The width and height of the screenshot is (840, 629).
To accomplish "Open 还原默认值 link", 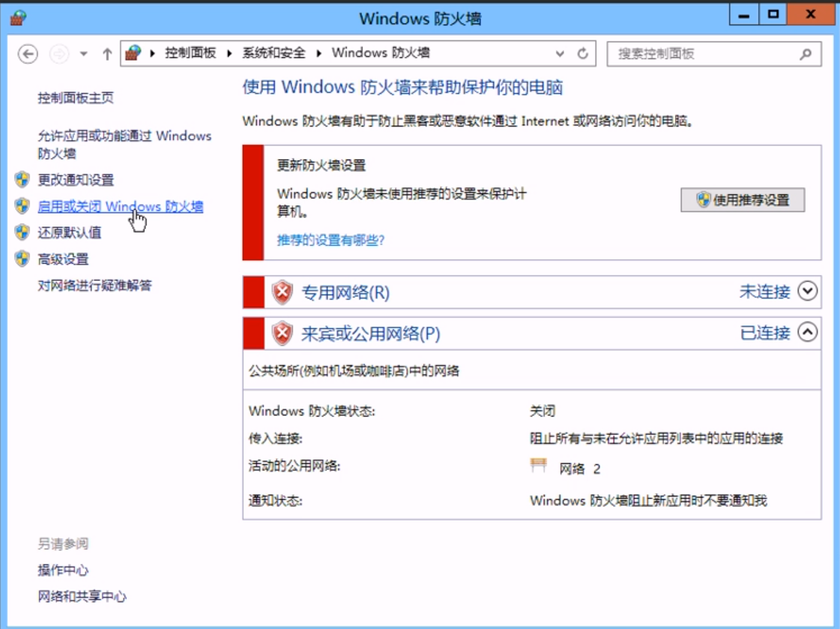I will pyautogui.click(x=69, y=232).
